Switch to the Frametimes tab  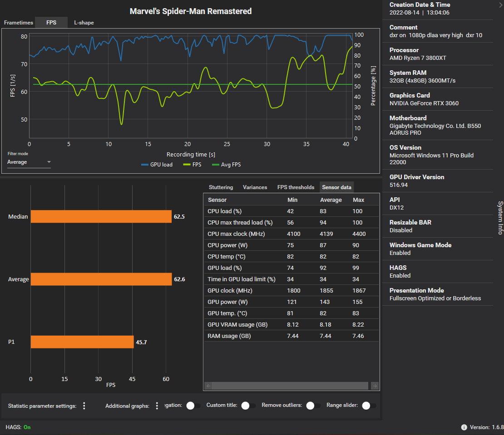18,23
